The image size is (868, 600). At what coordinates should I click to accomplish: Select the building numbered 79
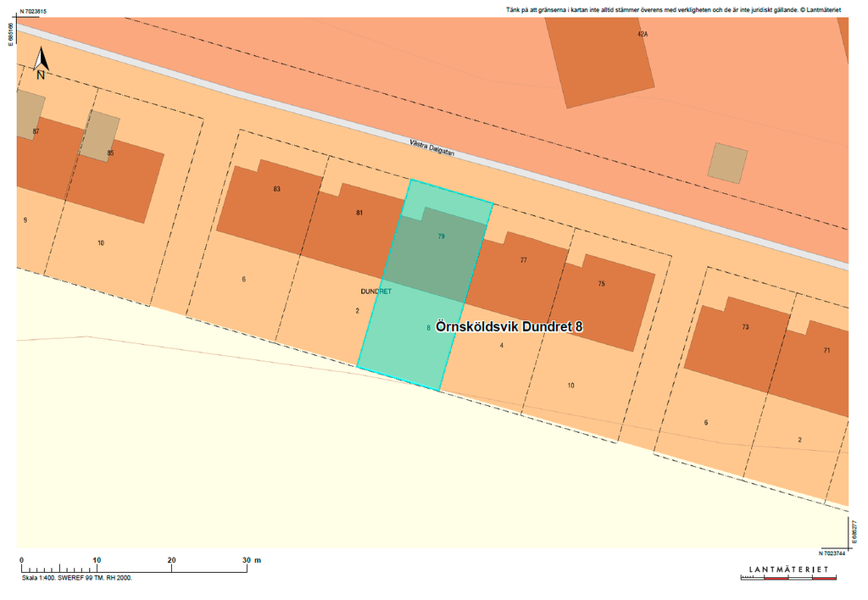441,236
